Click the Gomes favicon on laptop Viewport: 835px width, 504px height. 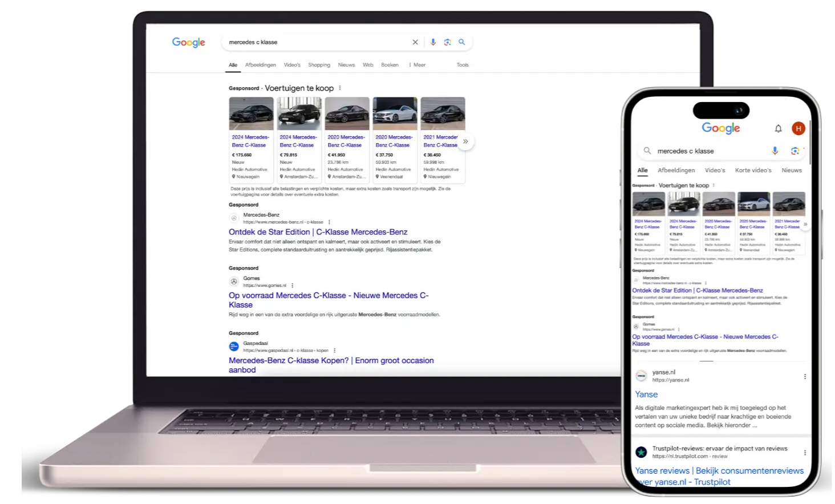click(234, 281)
